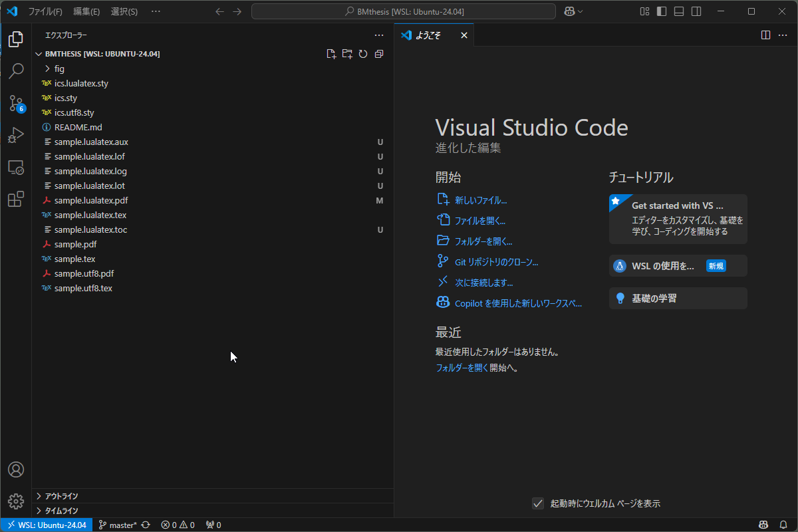Expand the タイムライン section
The image size is (798, 532).
click(x=213, y=511)
